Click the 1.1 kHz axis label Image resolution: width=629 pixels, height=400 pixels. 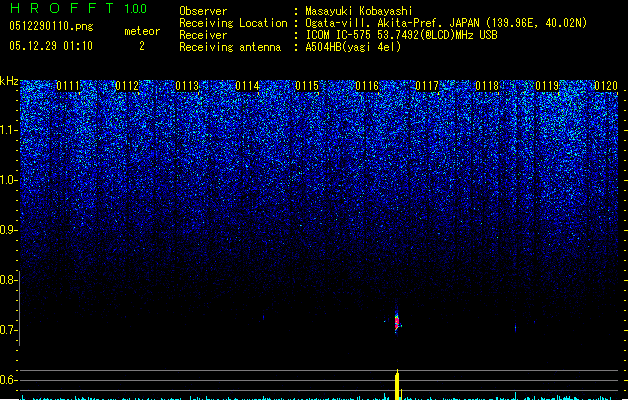click(8, 130)
